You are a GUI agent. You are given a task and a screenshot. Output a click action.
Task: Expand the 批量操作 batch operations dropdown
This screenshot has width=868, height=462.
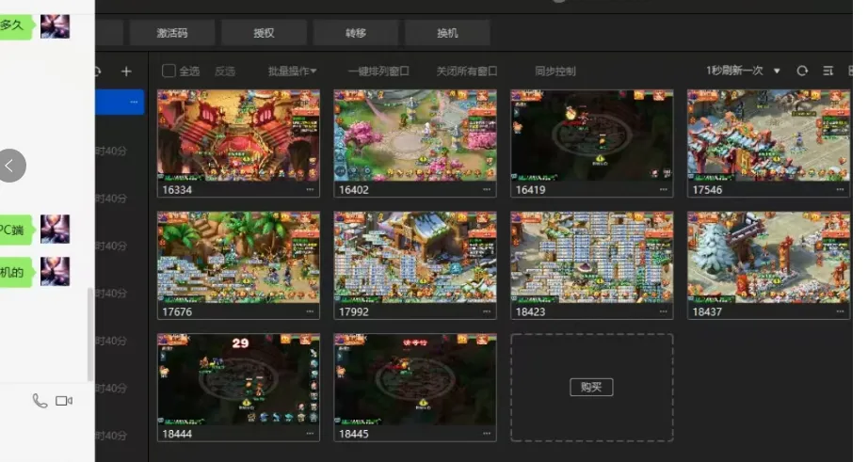pyautogui.click(x=292, y=71)
